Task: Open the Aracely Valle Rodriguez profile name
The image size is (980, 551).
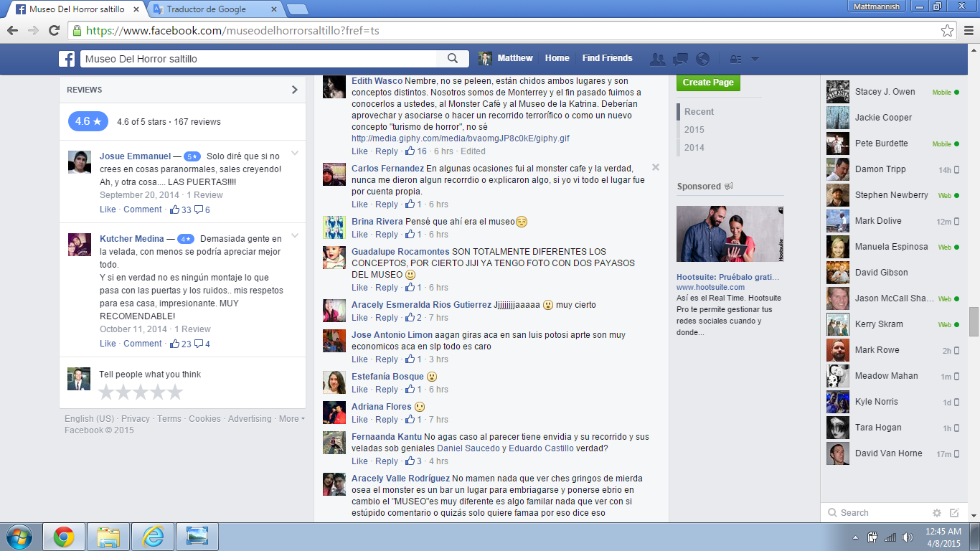Action: (x=401, y=479)
